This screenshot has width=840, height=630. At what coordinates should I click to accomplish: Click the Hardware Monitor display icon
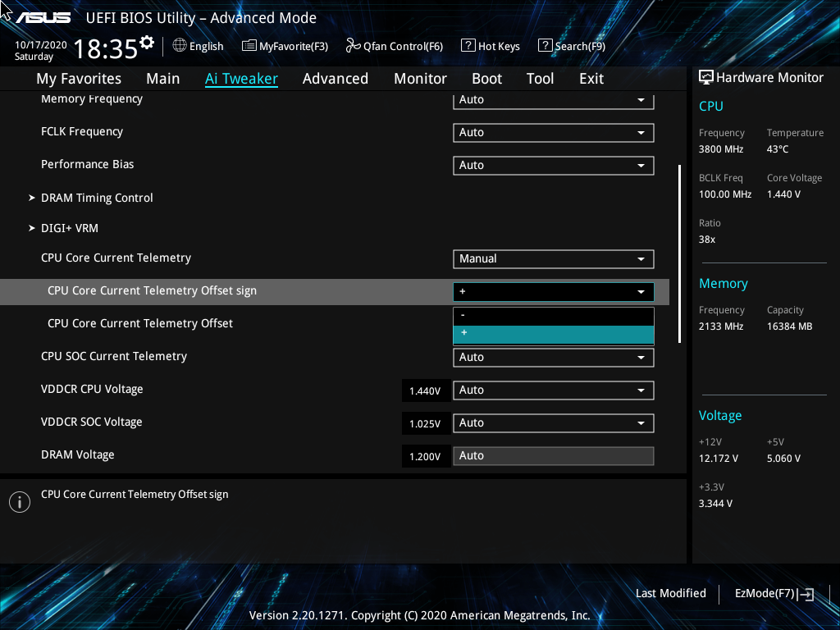click(x=706, y=78)
